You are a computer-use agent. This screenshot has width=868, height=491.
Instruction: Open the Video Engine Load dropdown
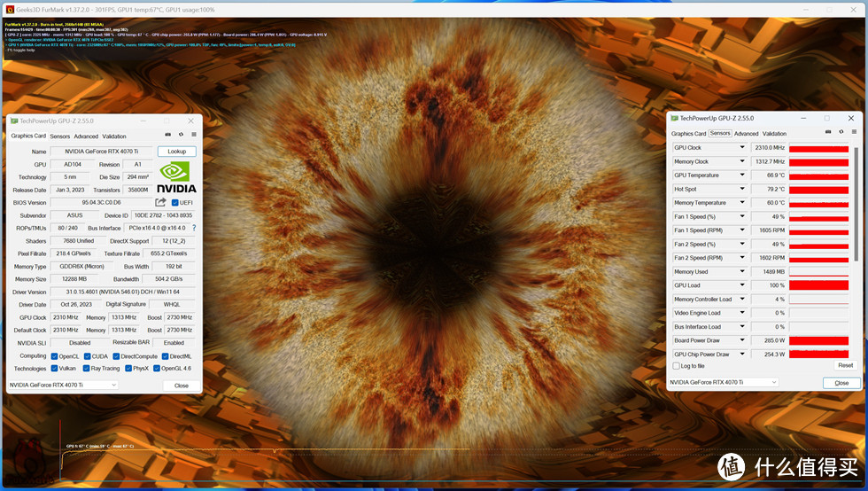coord(742,313)
